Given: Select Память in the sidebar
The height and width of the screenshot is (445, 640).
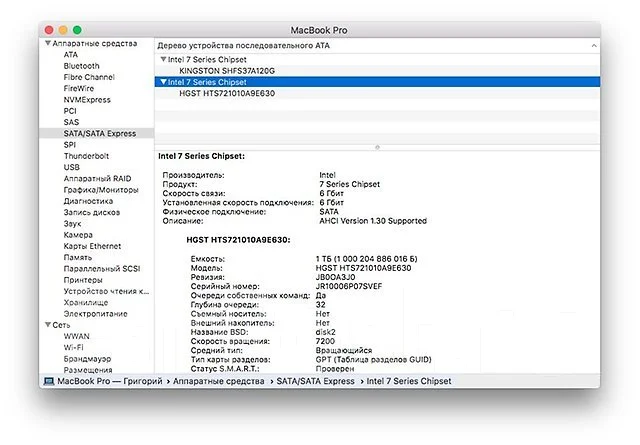Looking at the screenshot, I should (x=78, y=258).
